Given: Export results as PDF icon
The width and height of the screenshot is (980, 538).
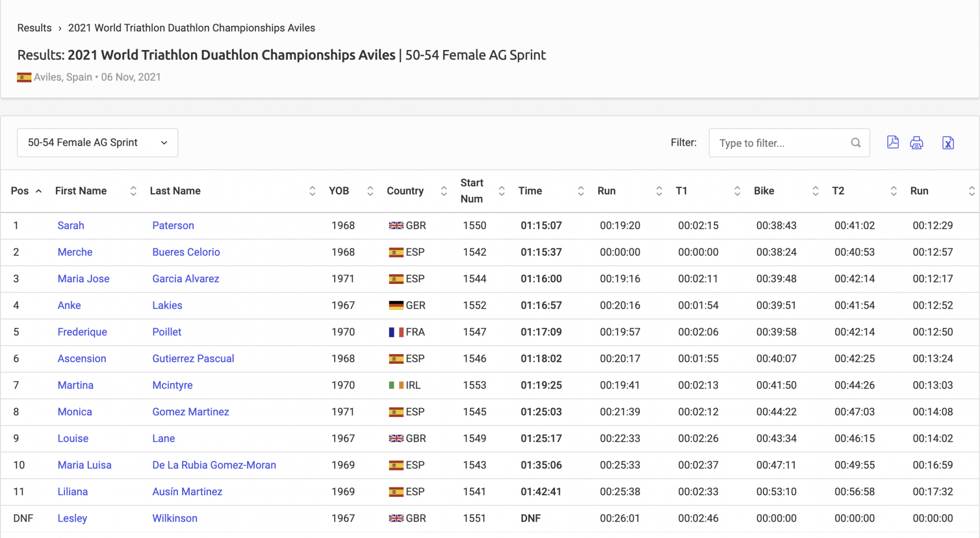Looking at the screenshot, I should (892, 143).
